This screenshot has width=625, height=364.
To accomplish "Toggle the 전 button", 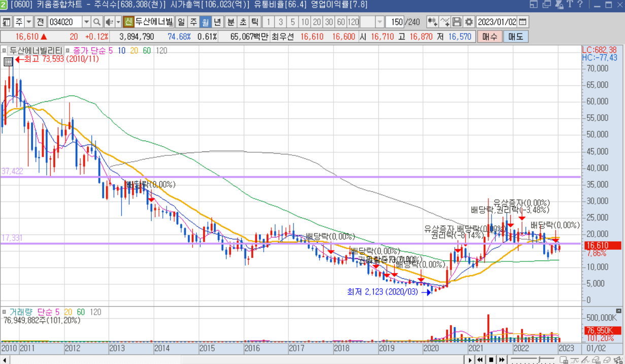I will click(x=40, y=22).
